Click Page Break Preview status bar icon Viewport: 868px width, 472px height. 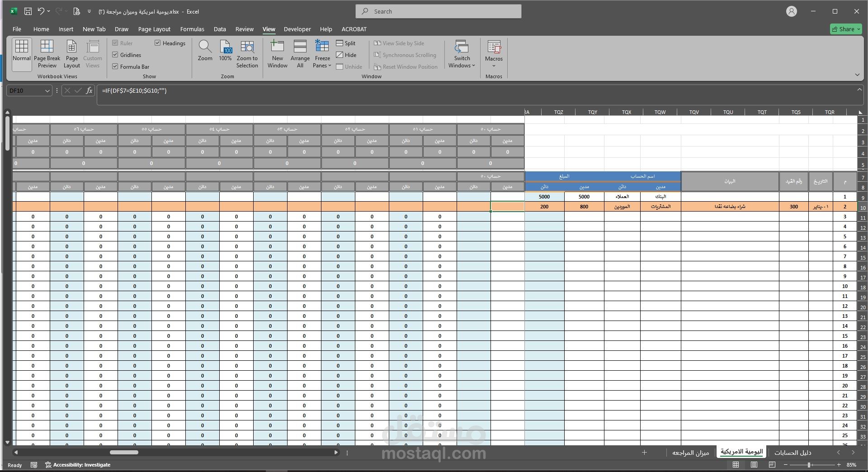click(x=772, y=465)
